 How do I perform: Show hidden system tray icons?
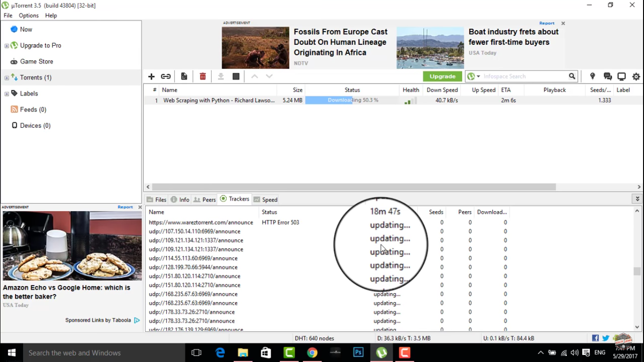541,353
